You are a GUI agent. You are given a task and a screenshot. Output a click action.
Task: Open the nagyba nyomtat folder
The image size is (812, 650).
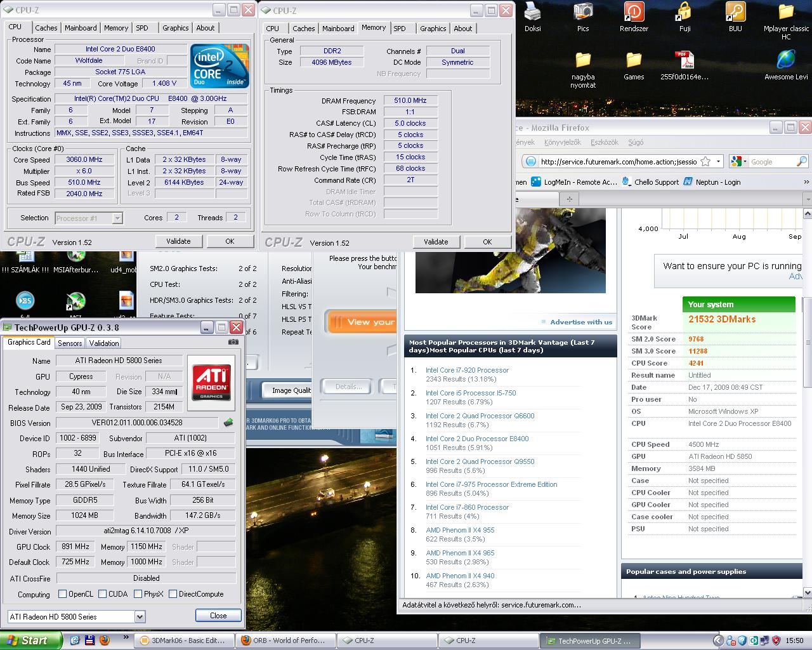[583, 60]
